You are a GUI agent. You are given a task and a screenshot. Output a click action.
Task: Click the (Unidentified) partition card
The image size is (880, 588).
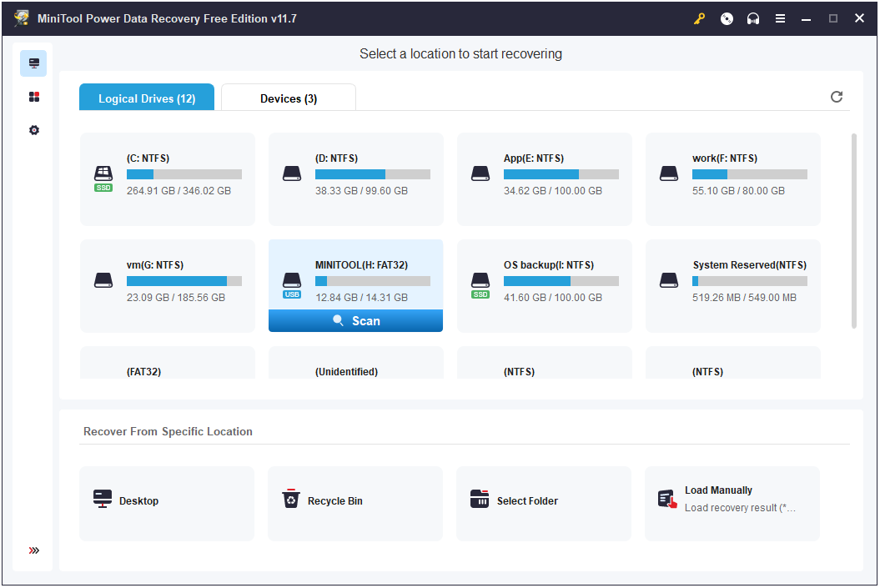(x=356, y=363)
